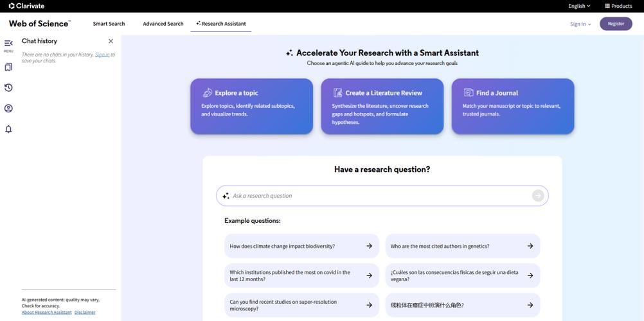
Task: Open the Disclaimer link
Action: (85, 313)
